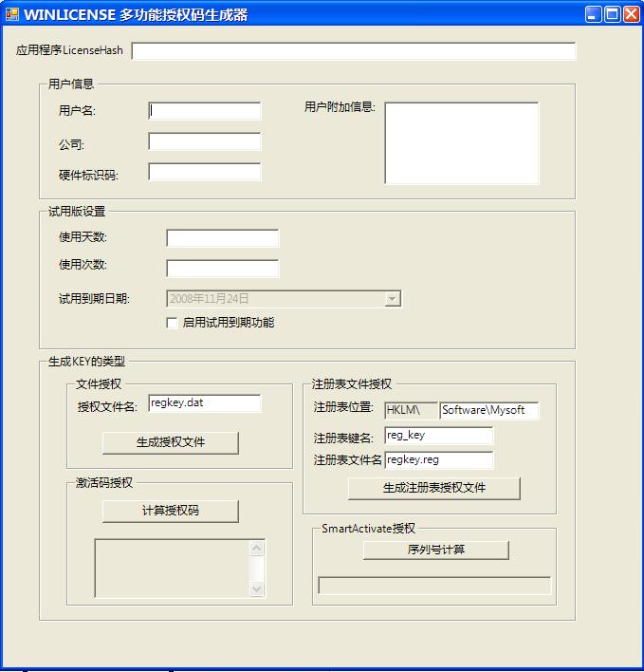
Task: Click the 序列号计算 button
Action: (436, 550)
